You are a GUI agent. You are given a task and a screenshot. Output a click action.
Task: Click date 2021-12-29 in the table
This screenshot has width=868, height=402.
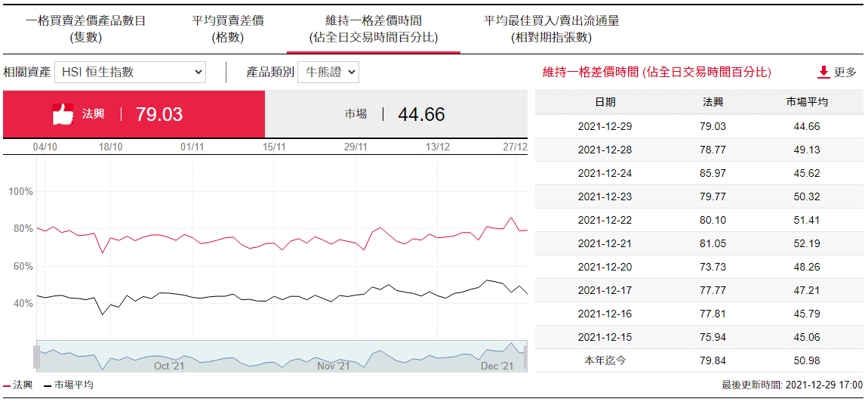coord(605,126)
